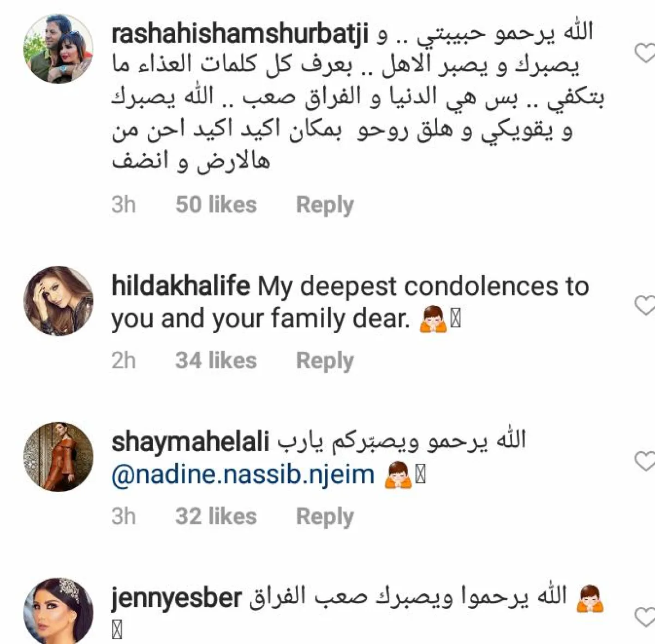Show the 32 likes list
The width and height of the screenshot is (655, 644).
pos(216,516)
